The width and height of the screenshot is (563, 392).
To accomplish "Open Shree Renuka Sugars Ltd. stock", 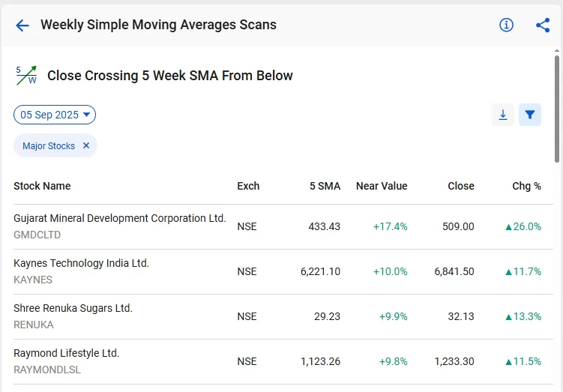I will tap(73, 308).
